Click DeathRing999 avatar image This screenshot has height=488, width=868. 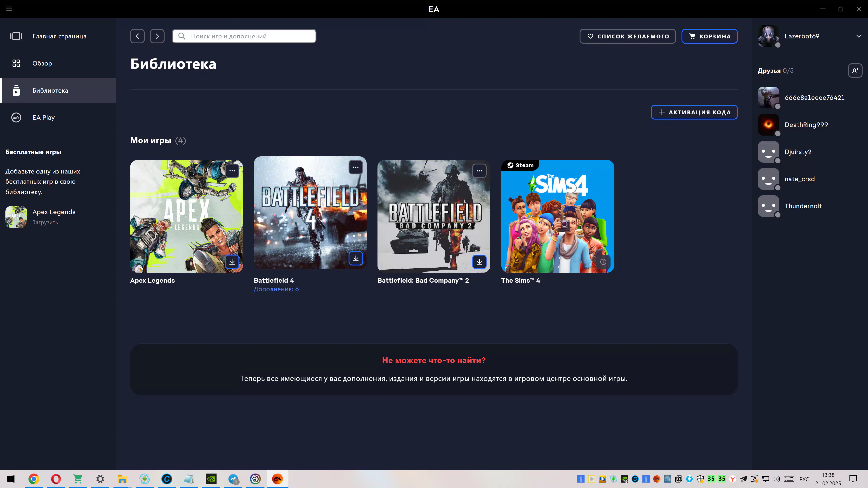click(x=768, y=125)
